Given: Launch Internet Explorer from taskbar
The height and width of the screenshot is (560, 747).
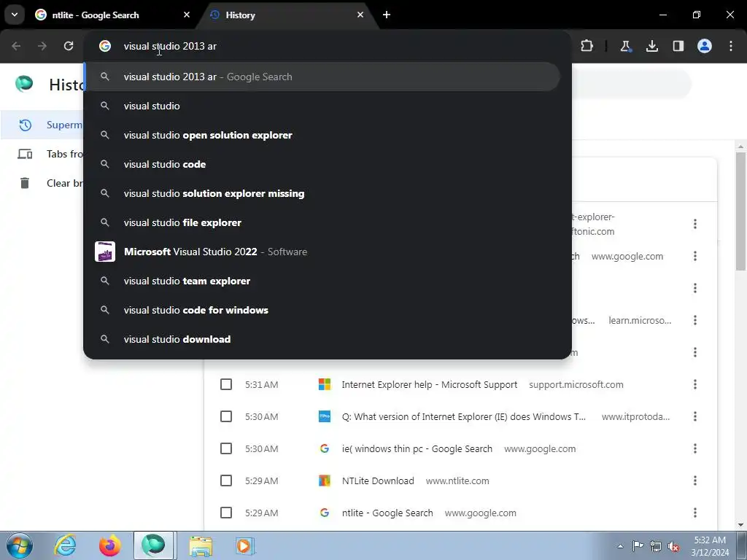Looking at the screenshot, I should [x=65, y=545].
